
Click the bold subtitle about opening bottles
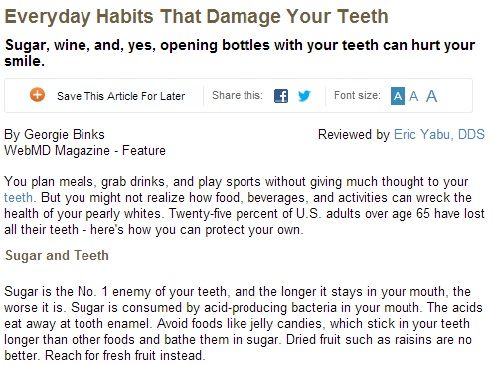point(240,53)
